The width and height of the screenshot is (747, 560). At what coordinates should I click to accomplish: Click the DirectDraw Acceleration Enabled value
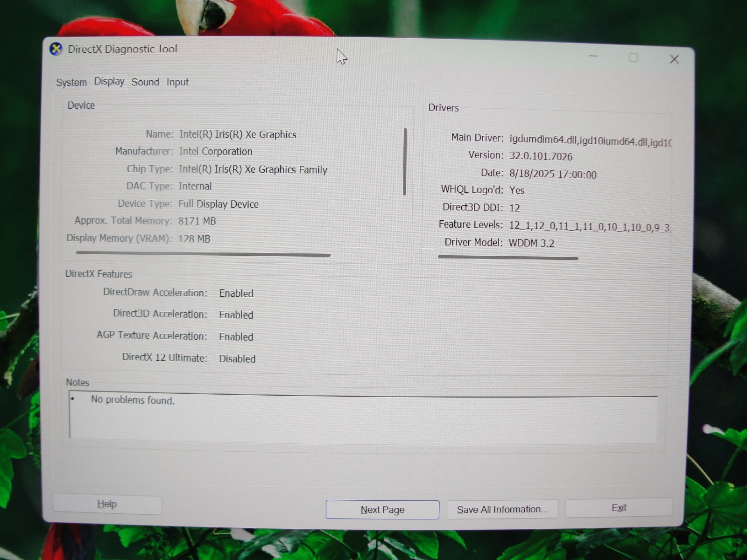[x=236, y=294]
